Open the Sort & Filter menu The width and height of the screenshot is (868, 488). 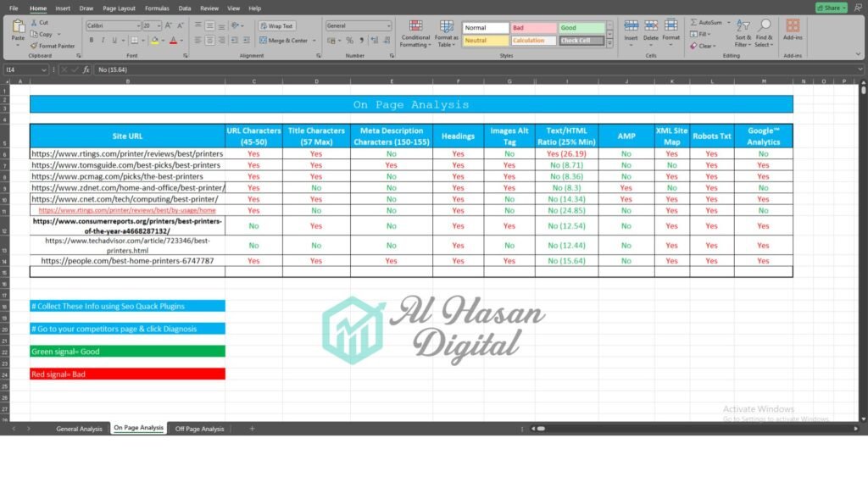coord(743,34)
